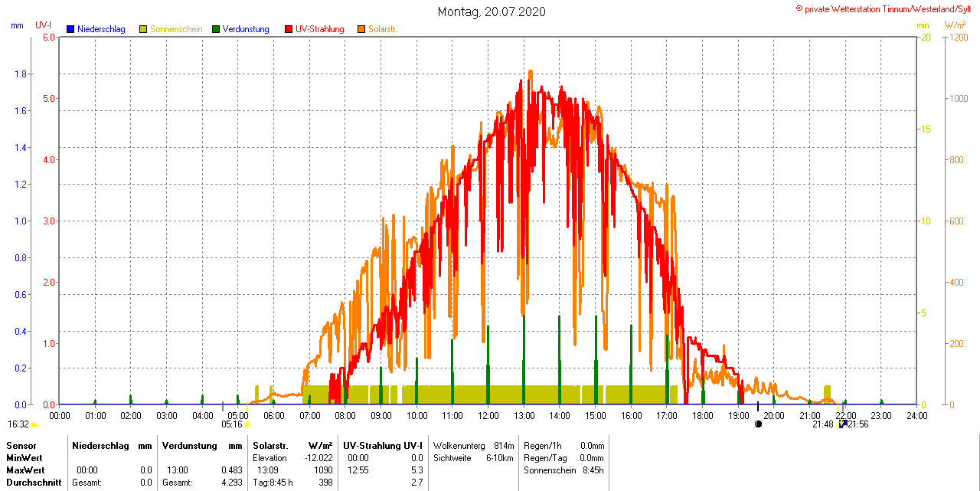Click the green Verdunstung legend swatch
Viewport: 980px width, 491px height.
[216, 29]
